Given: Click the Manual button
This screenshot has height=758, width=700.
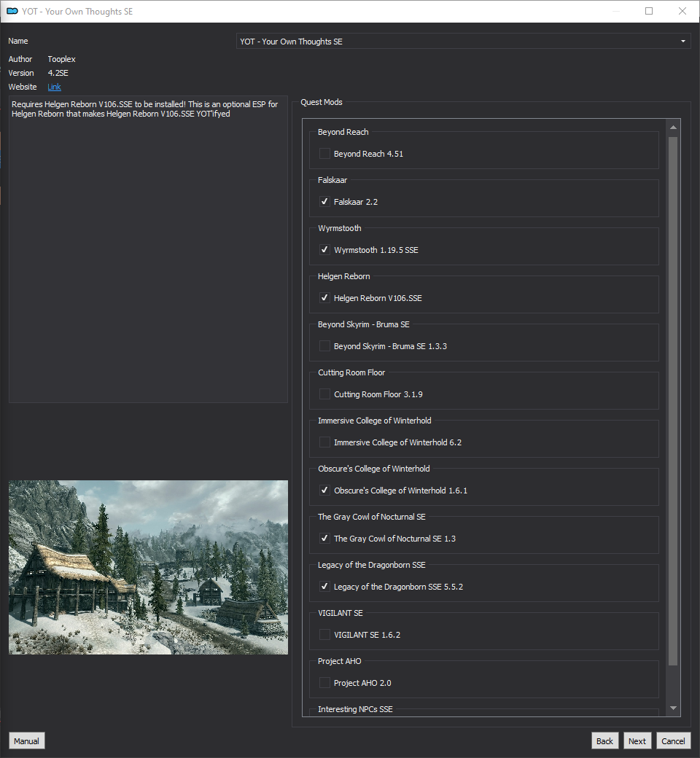Looking at the screenshot, I should point(26,741).
